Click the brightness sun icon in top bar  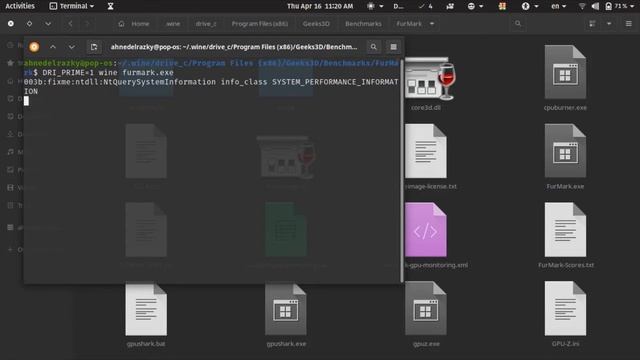point(371,6)
